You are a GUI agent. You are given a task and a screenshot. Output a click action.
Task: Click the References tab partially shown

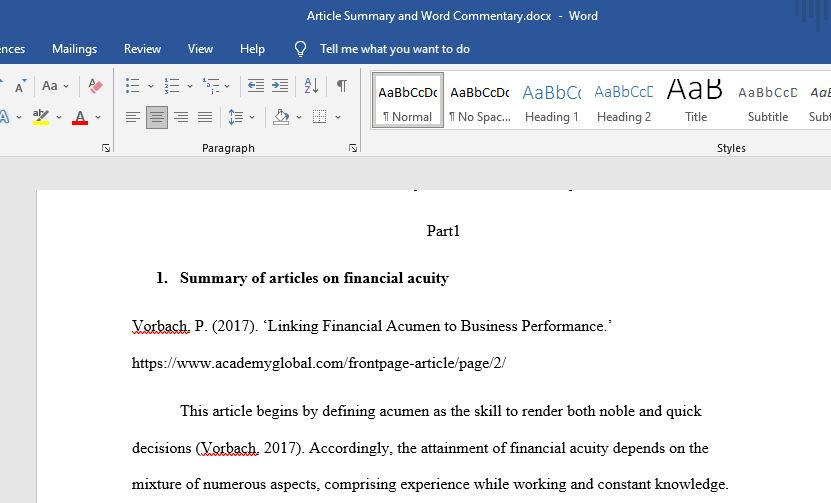13,49
